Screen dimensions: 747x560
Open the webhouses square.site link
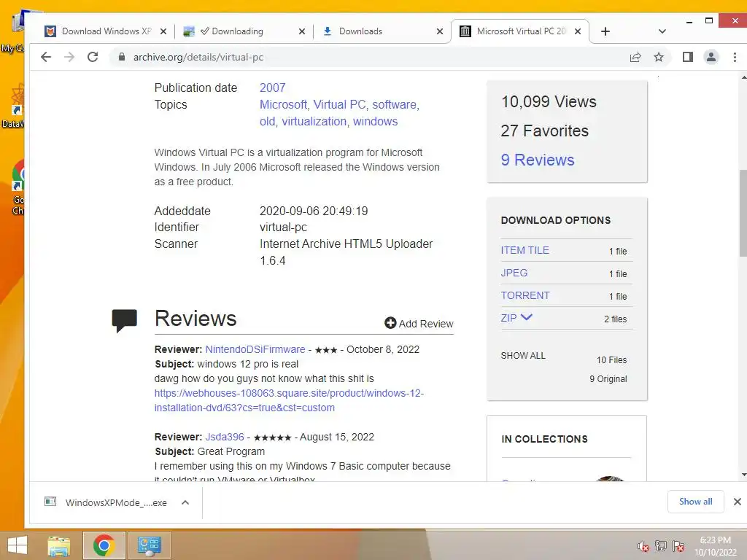click(289, 400)
